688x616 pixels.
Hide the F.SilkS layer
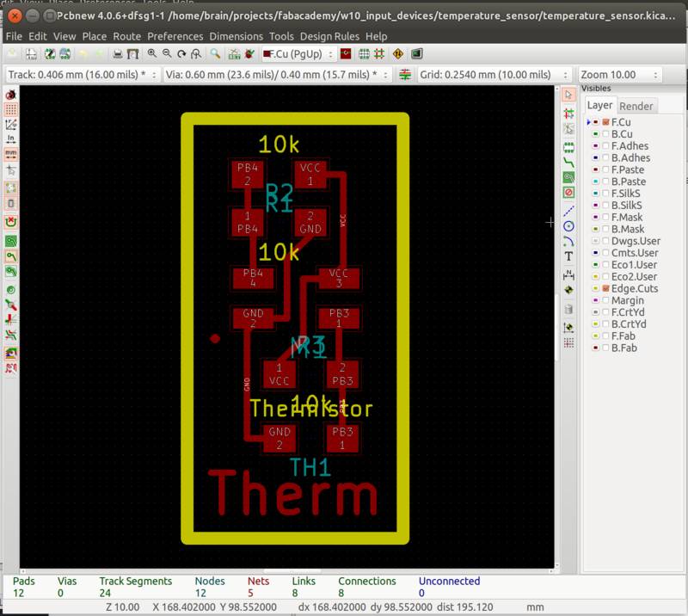(608, 194)
